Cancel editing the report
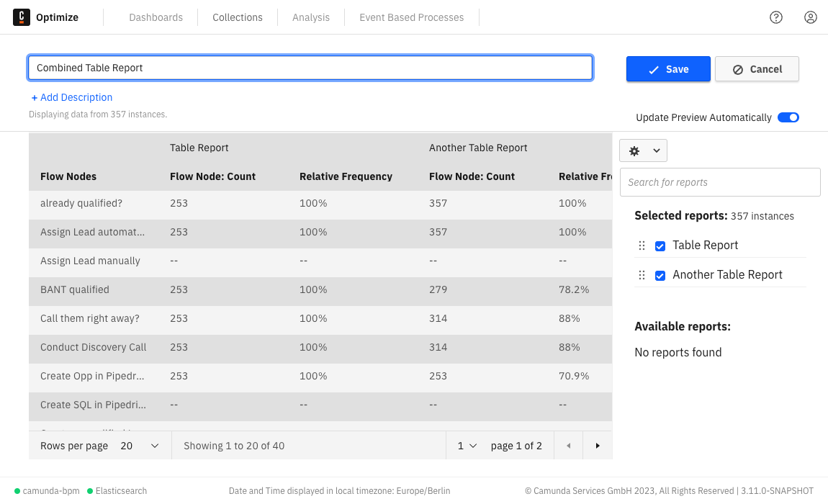The width and height of the screenshot is (828, 504). 757,69
